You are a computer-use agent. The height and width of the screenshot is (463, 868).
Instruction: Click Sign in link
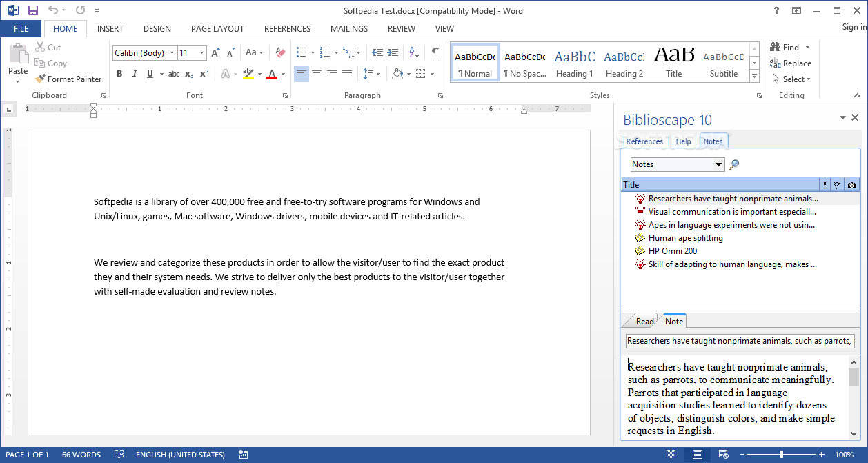[x=855, y=28]
